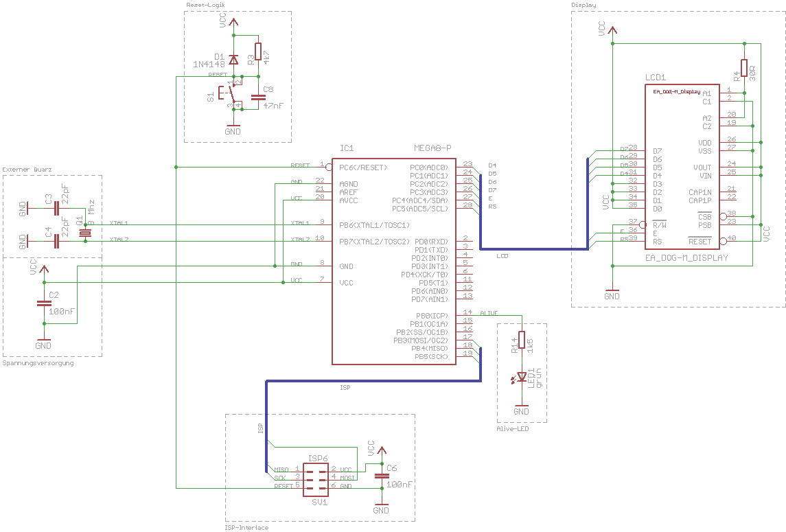
Task: Click the PB0(ICP) pin label
Action: 432,316
